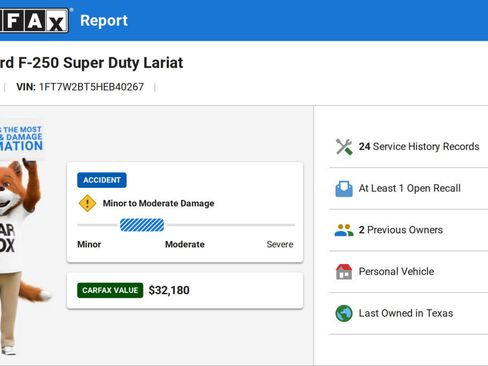Click the blue ACCIDENT badge
488x366 pixels.
point(102,180)
